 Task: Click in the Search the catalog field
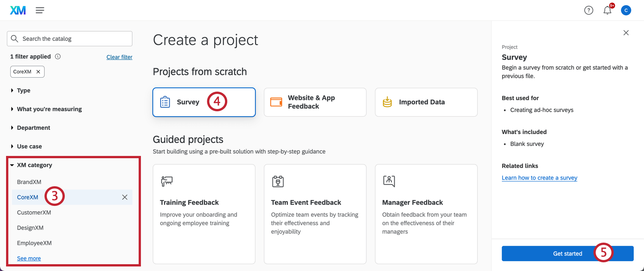coord(74,39)
